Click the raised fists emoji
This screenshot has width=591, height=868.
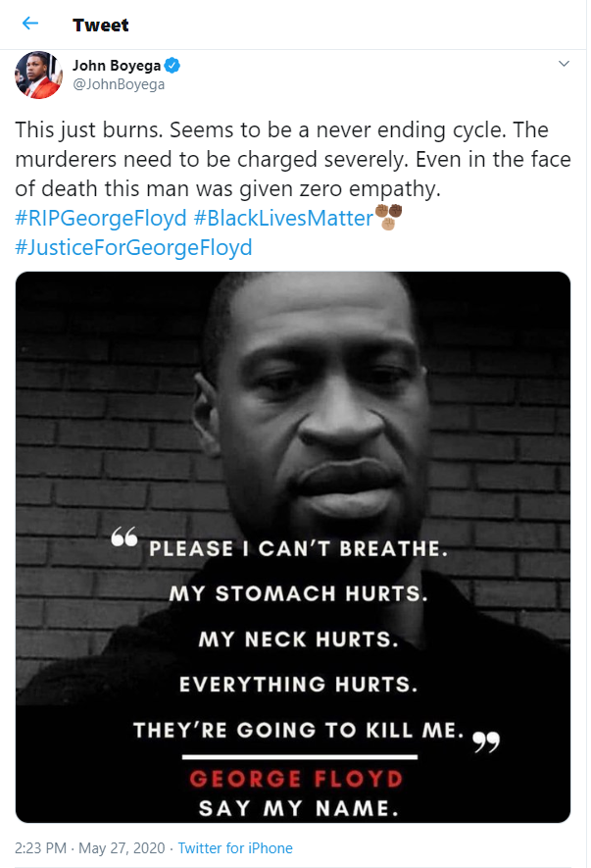click(389, 216)
